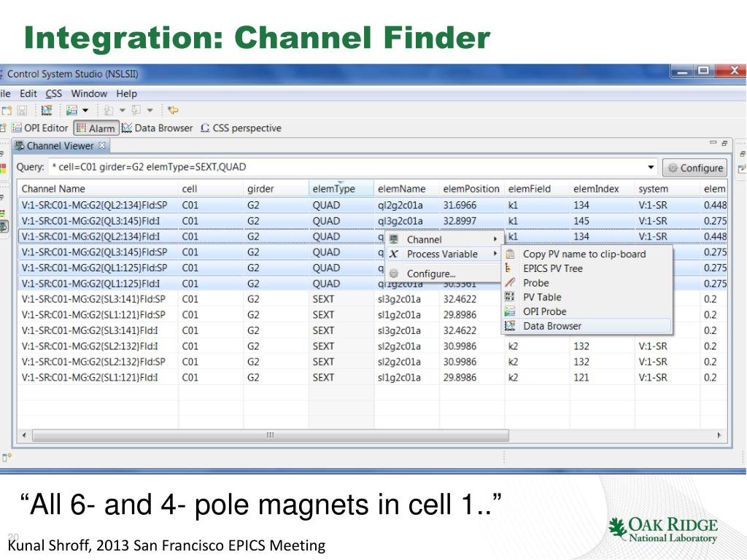This screenshot has width=747, height=560.
Task: Select row V:1-SR:C01-MG:G2{SL3:141}Fld:SP
Action: click(373, 299)
